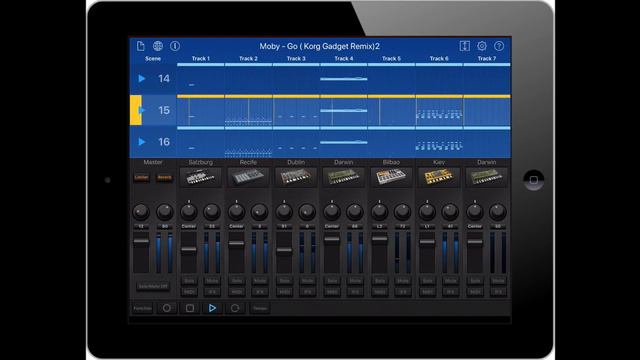Click the master reverb level knob

click(164, 212)
